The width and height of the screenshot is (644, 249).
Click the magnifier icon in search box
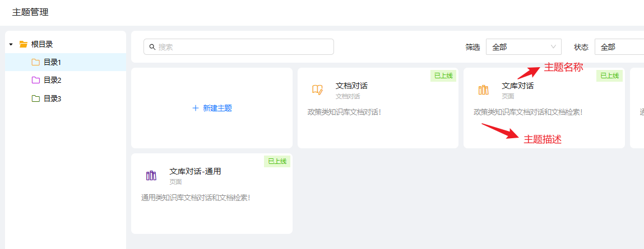click(x=152, y=47)
